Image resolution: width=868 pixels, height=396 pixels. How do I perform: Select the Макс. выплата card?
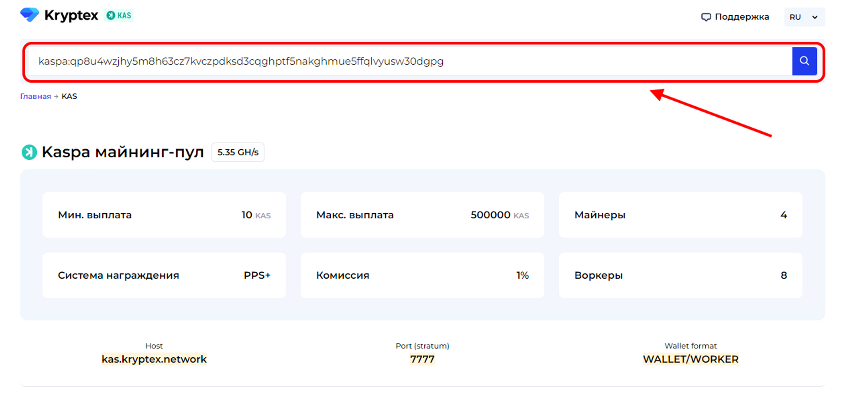(x=422, y=215)
